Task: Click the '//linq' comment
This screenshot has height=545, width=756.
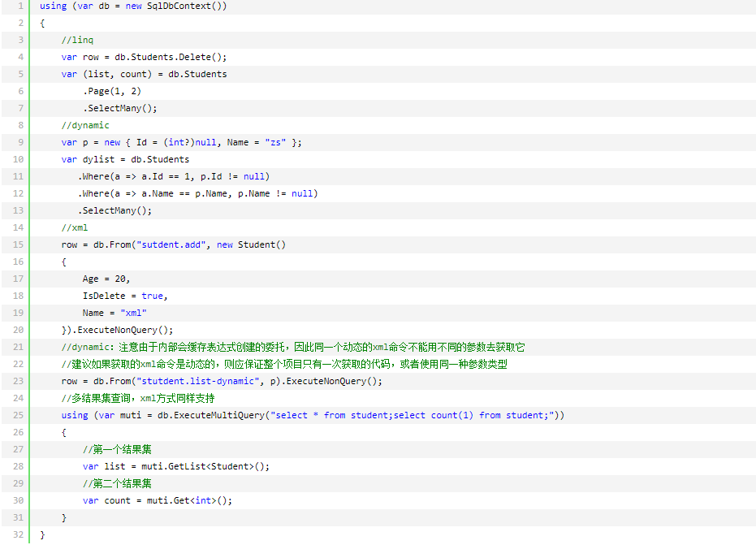Action: click(x=77, y=40)
